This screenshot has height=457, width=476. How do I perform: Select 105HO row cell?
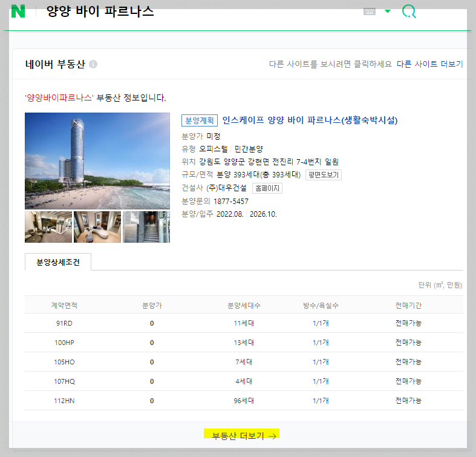coord(64,362)
